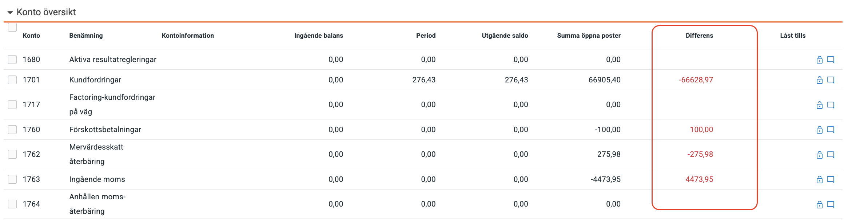This screenshot has height=220, width=868.
Task: Sort by the Differens column header
Action: pos(699,36)
